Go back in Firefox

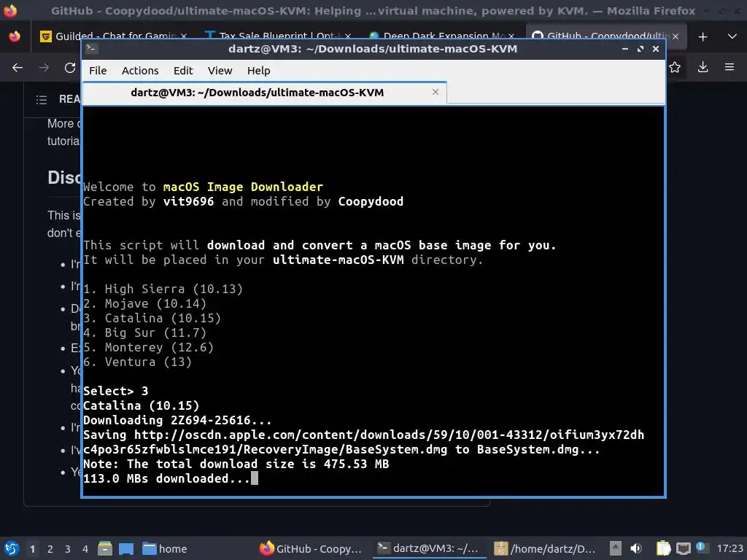click(18, 68)
